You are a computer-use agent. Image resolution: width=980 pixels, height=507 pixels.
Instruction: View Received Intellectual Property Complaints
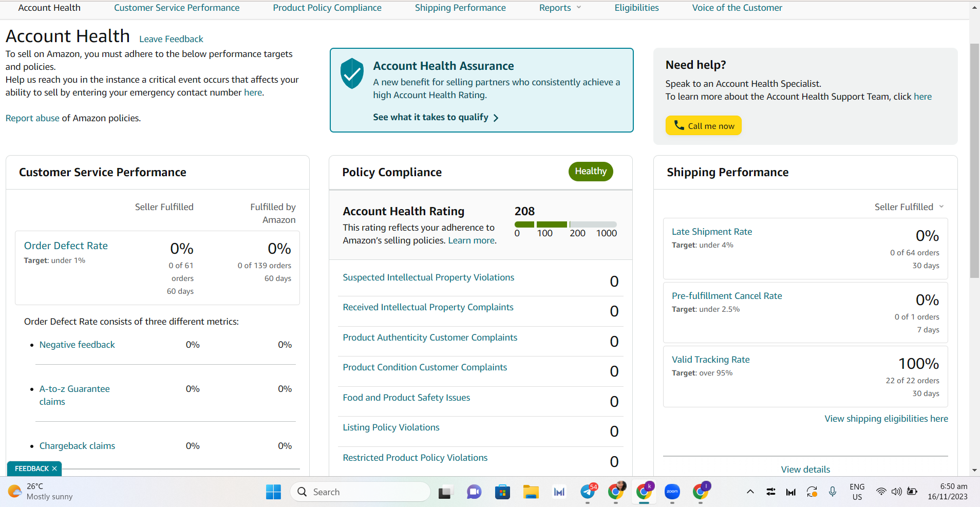click(428, 307)
